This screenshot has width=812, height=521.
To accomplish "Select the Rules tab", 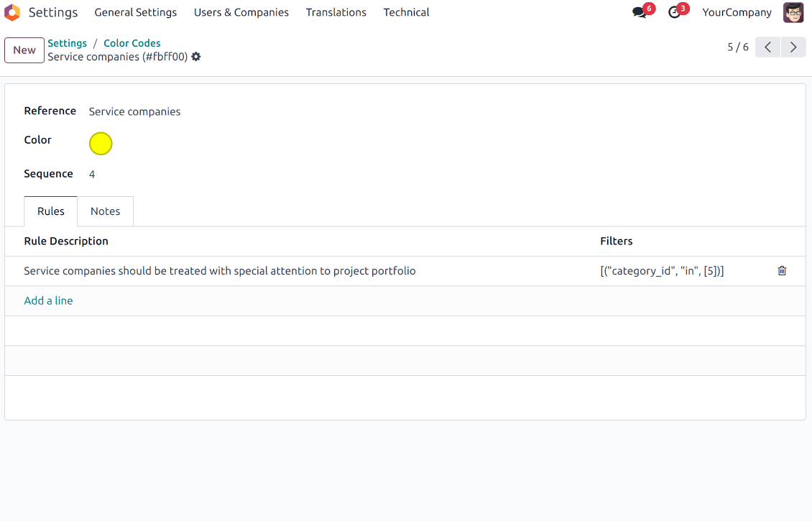I will [51, 211].
